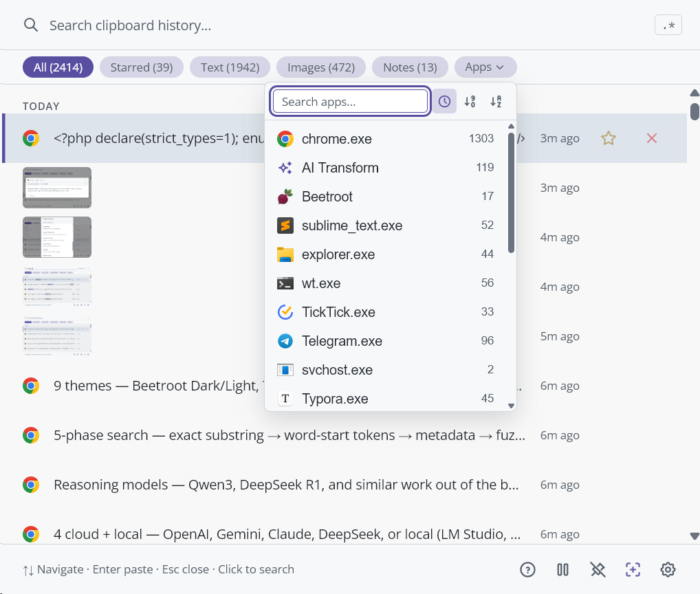This screenshot has width=700, height=594.
Task: Open settings via the gear icon
Action: pyautogui.click(x=668, y=569)
